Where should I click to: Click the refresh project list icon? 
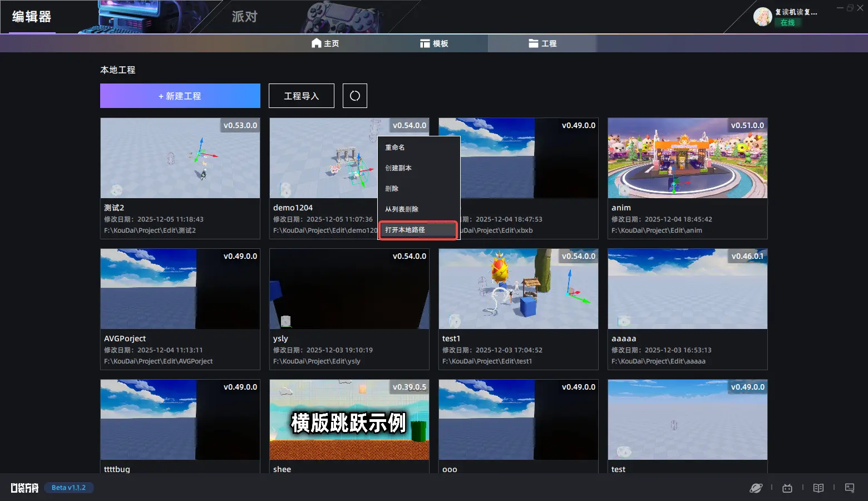[355, 96]
